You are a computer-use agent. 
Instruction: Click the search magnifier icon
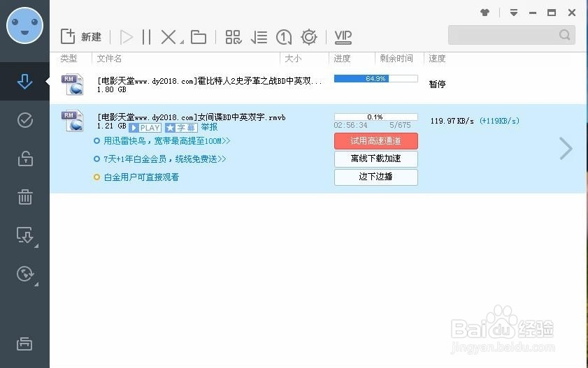point(564,35)
